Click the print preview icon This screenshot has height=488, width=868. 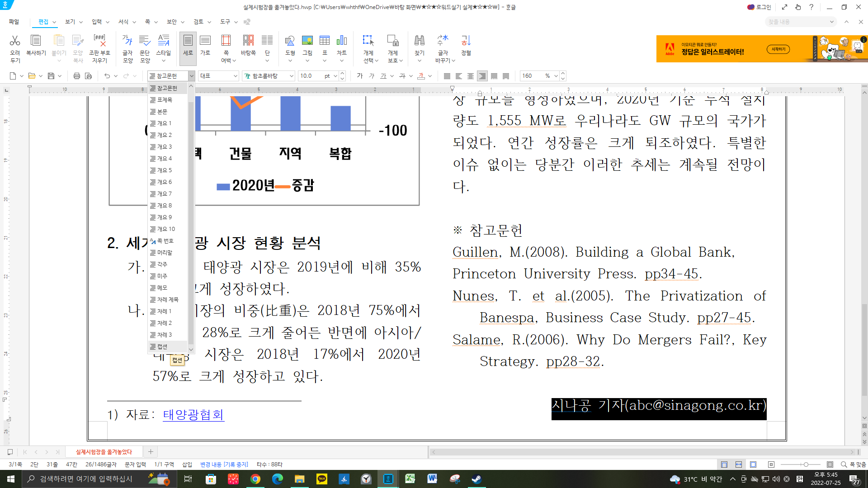tap(89, 76)
